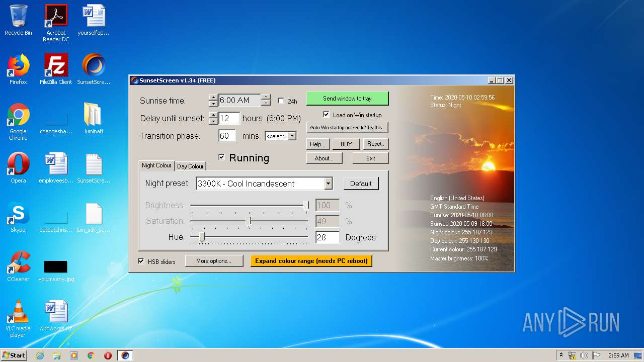Click Auto Win startup not work button

tap(347, 127)
